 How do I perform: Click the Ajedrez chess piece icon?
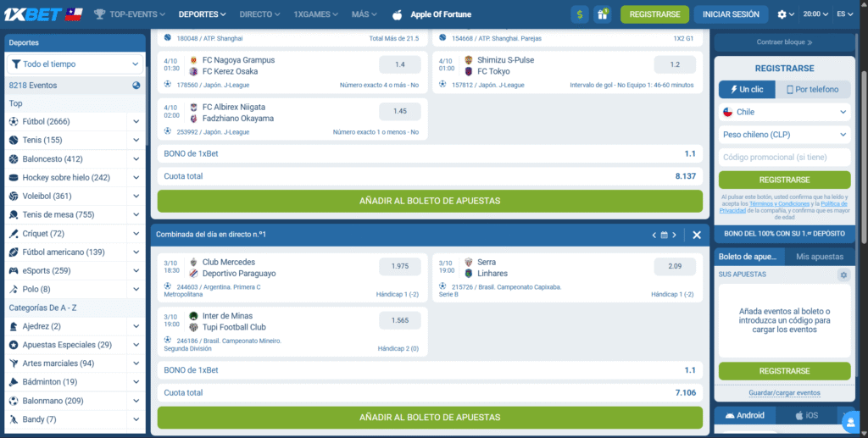point(14,326)
